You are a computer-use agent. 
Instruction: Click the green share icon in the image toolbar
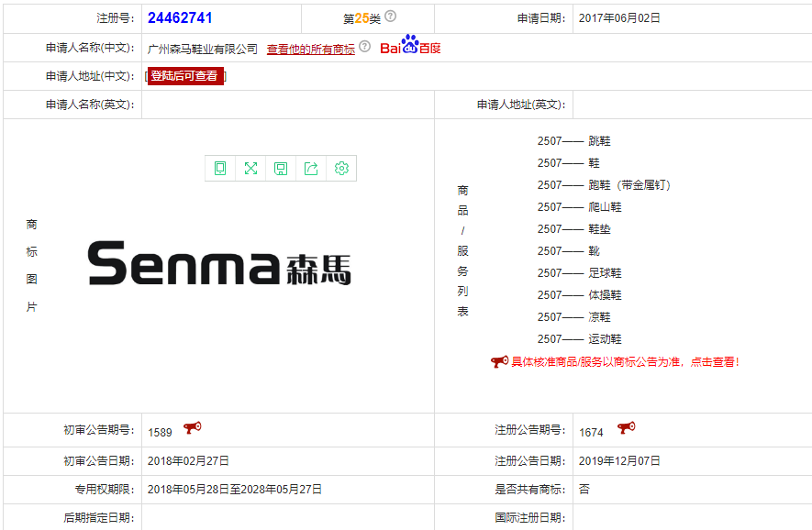[311, 168]
